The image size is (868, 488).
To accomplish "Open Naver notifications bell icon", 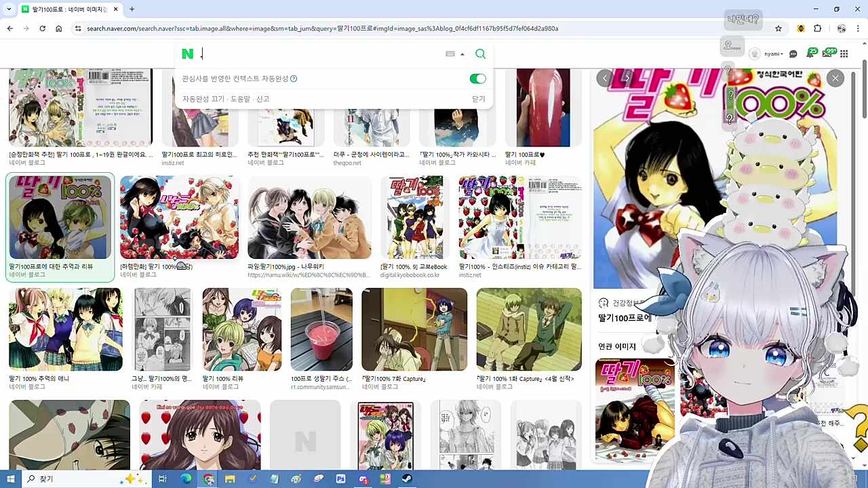I will tap(810, 54).
